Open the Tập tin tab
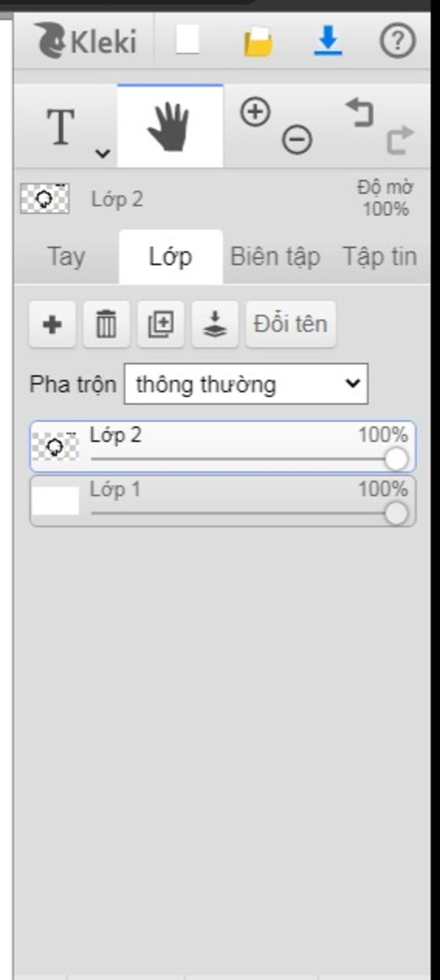The width and height of the screenshot is (440, 980). 380,257
